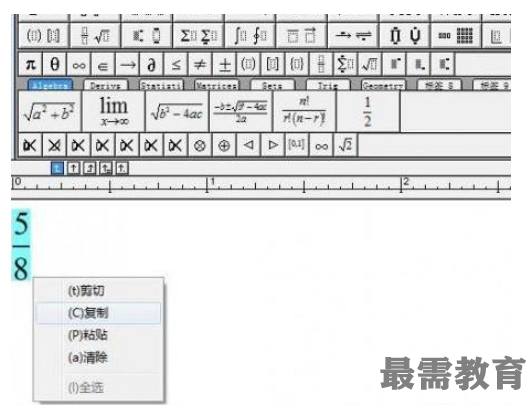Insert the left-pointing triangle symbol
The height and width of the screenshot is (413, 532).
tap(248, 145)
